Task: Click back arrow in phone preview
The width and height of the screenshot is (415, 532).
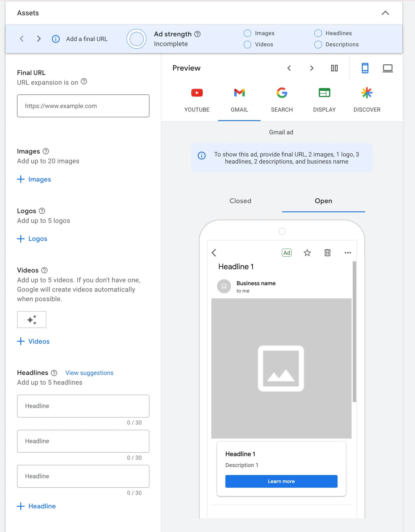Action: [214, 253]
